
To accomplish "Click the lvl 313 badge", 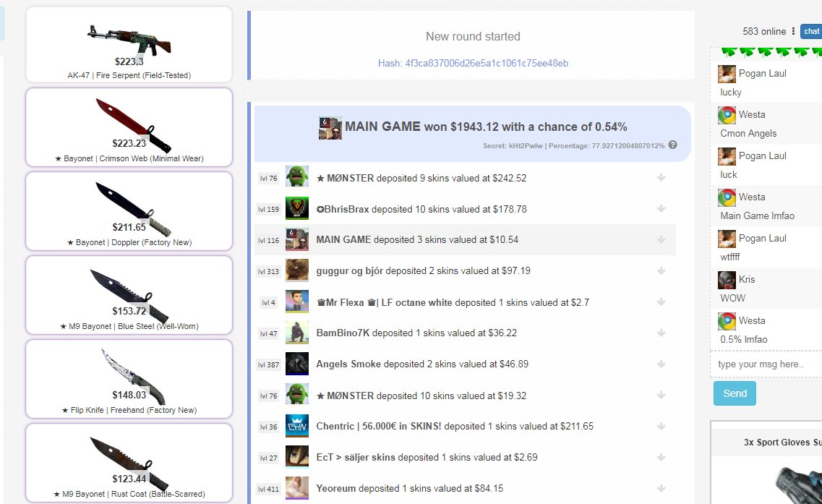I will click(x=268, y=271).
